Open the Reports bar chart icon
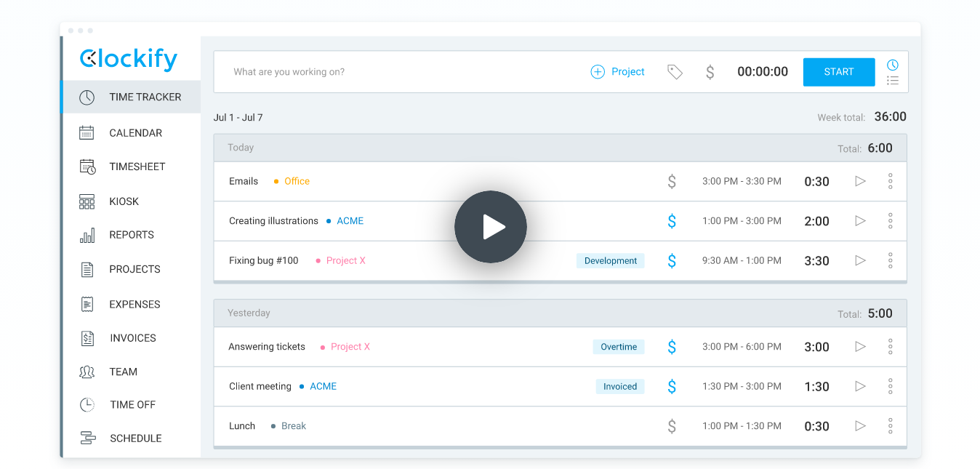This screenshot has height=469, width=980. tap(87, 235)
